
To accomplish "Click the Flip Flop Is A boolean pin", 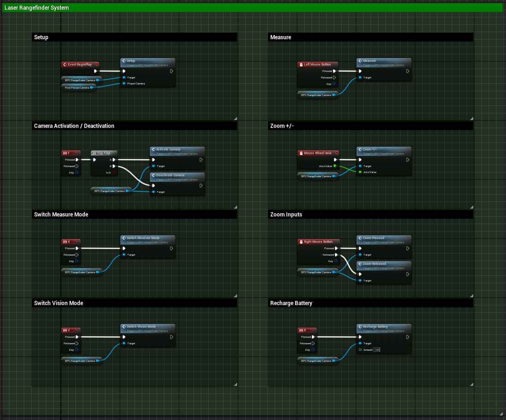I will (x=113, y=173).
